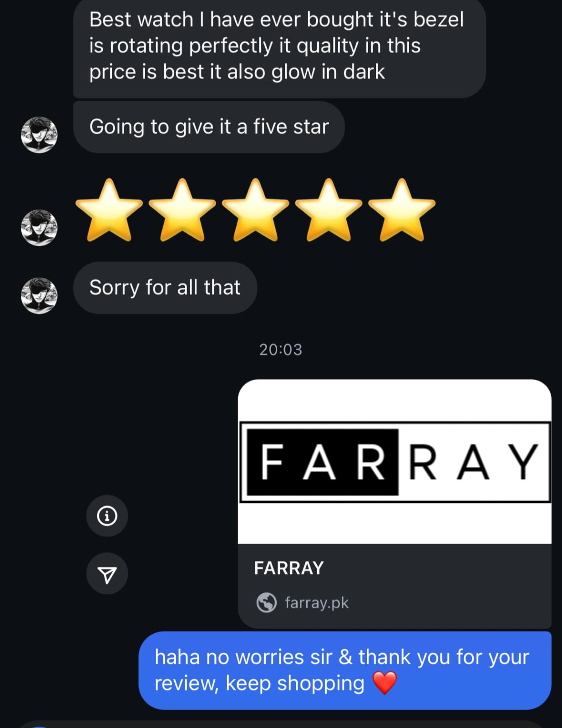This screenshot has width=562, height=728.
Task: Tap the red heart emoji in the blue reply
Action: (x=385, y=683)
